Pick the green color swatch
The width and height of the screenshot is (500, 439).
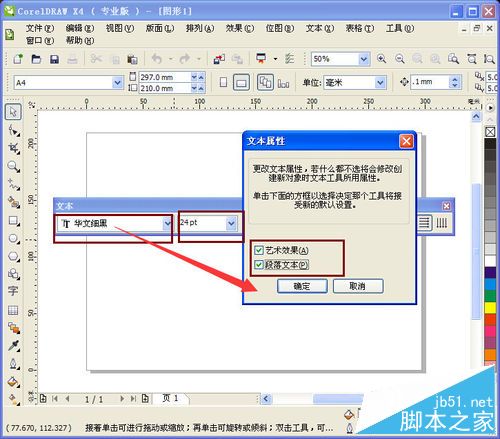490,296
